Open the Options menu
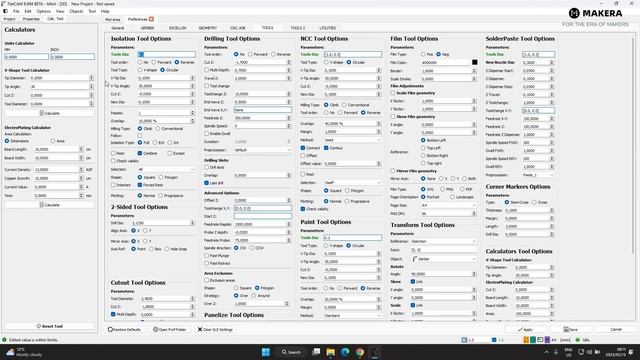 [43, 11]
